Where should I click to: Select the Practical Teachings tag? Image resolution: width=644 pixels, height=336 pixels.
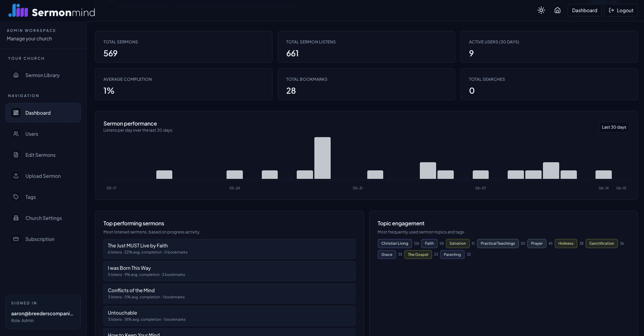498,244
